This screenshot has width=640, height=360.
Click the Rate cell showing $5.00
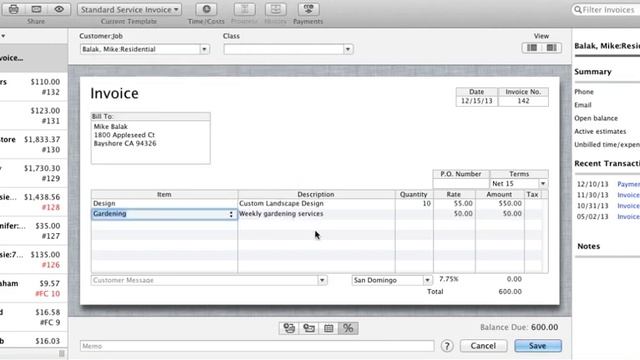[x=454, y=203]
